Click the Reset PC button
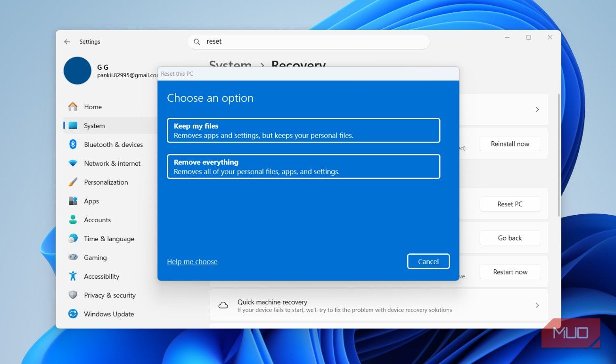The width and height of the screenshot is (616, 364). click(x=510, y=204)
